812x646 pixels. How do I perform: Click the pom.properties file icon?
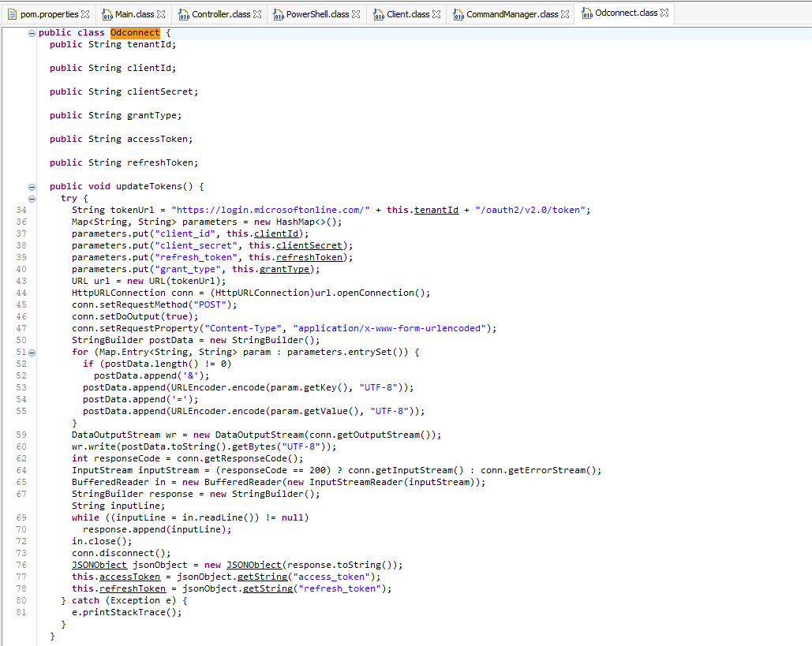pyautogui.click(x=12, y=14)
